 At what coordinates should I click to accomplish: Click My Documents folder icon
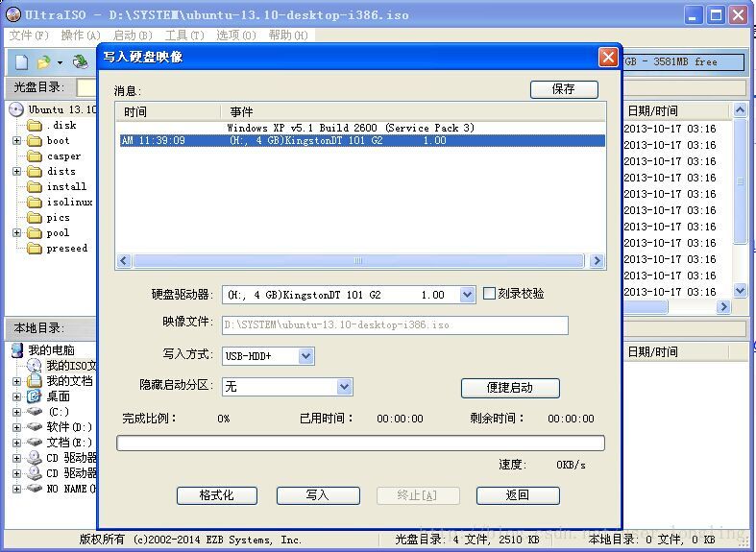pos(35,381)
